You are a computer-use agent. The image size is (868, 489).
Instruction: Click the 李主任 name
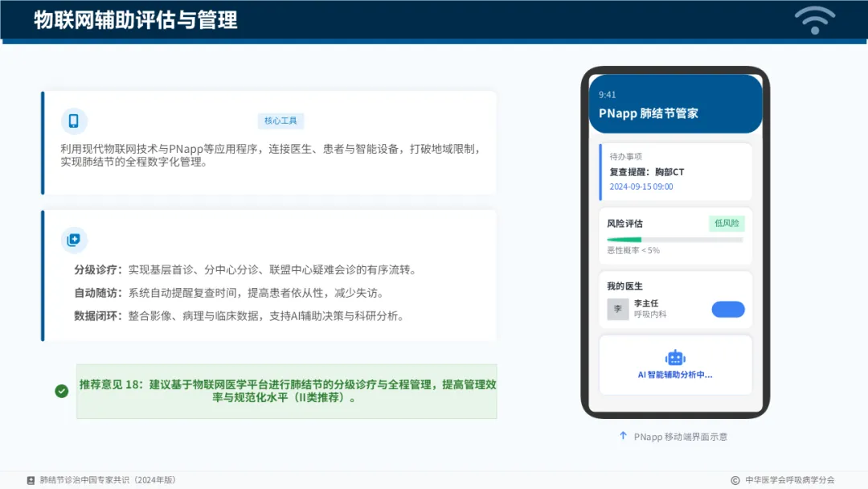(x=646, y=303)
